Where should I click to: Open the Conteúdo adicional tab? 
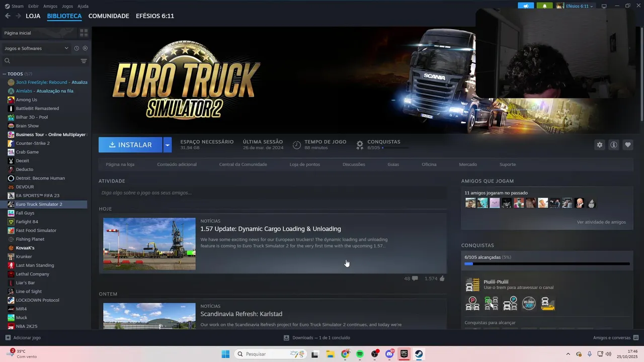click(177, 164)
